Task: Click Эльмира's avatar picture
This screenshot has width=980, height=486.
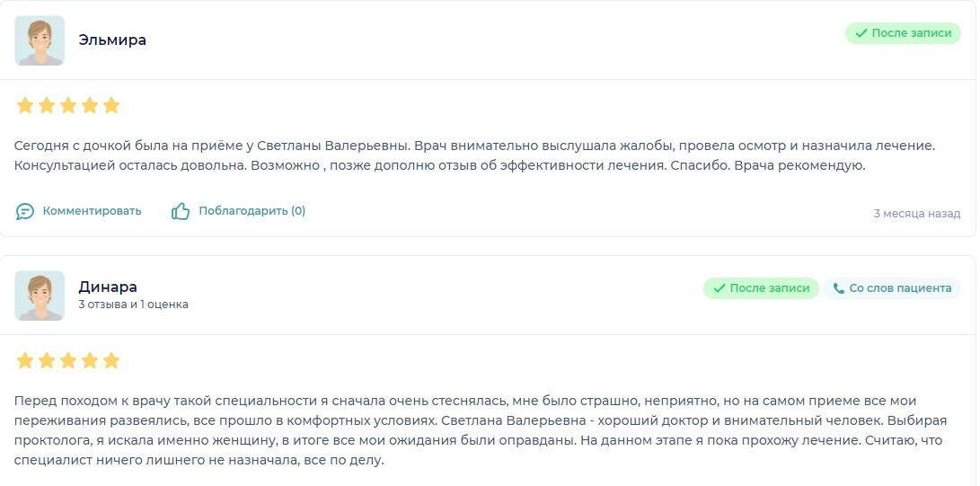Action: pos(40,40)
